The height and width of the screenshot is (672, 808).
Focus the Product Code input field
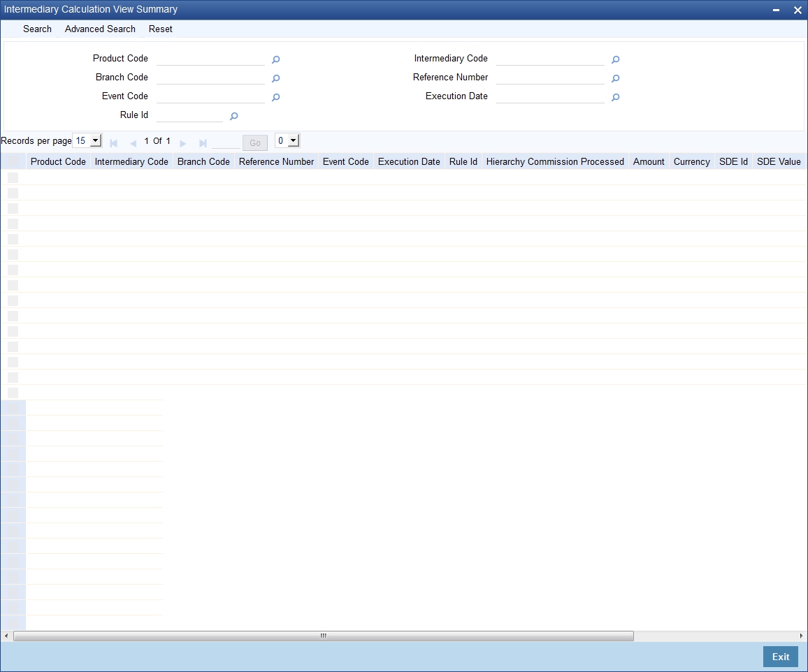coord(211,59)
